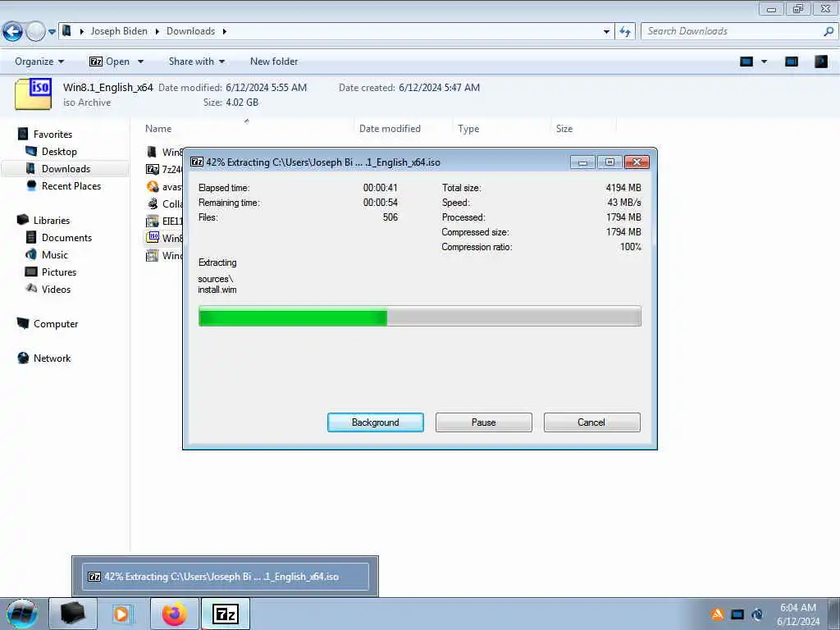Open the taskbar clock and date
Viewport: 840px width, 630px height.
[797, 614]
